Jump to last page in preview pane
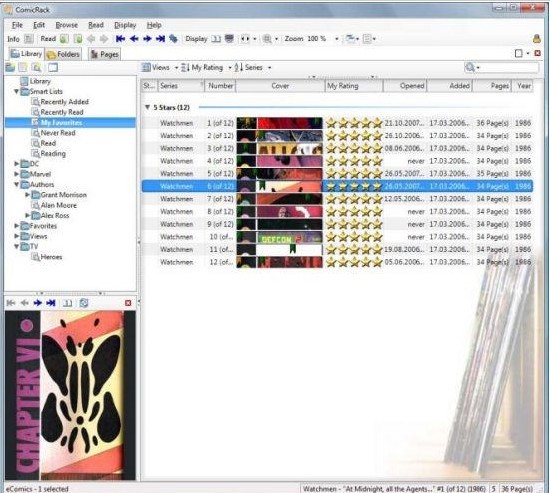This screenshot has height=493, width=550. (51, 303)
